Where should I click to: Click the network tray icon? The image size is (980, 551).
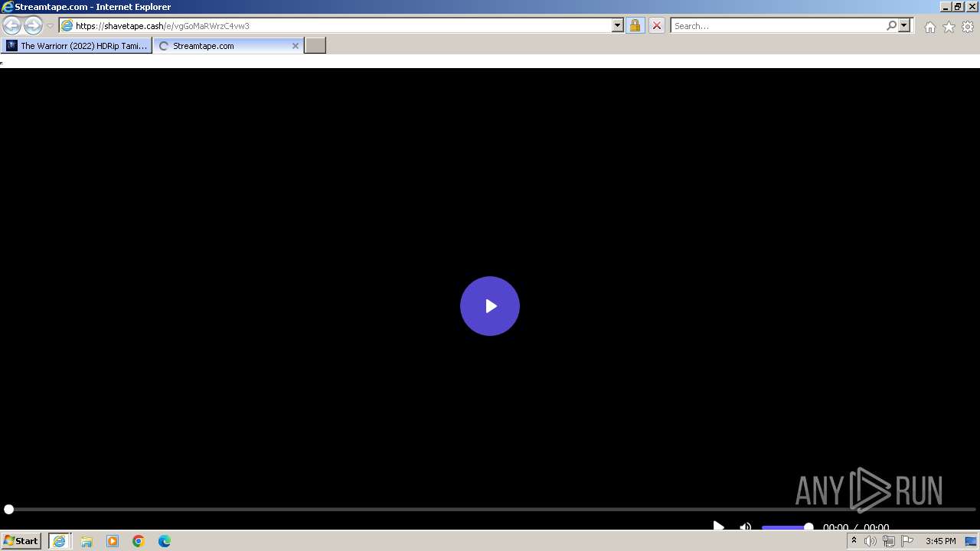(x=889, y=541)
